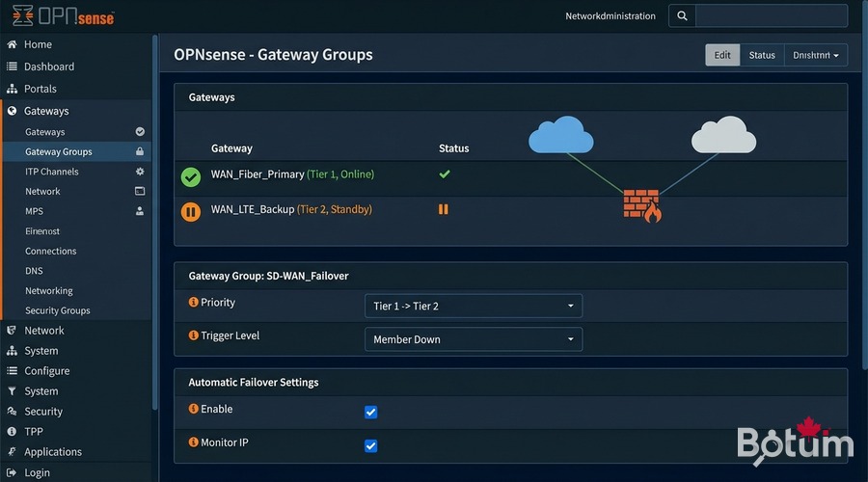Click the blue cloud icon
The image size is (868, 482).
pyautogui.click(x=560, y=134)
